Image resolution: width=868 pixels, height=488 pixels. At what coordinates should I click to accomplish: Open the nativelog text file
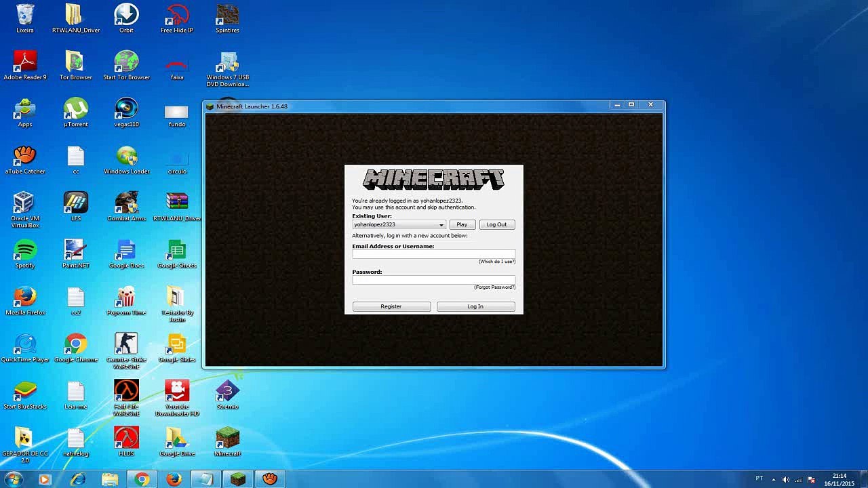(75, 439)
